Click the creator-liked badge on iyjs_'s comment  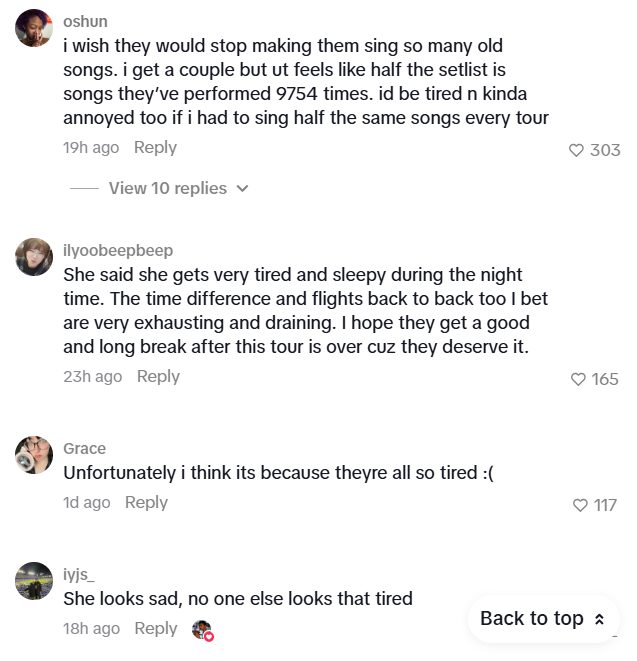(x=203, y=630)
